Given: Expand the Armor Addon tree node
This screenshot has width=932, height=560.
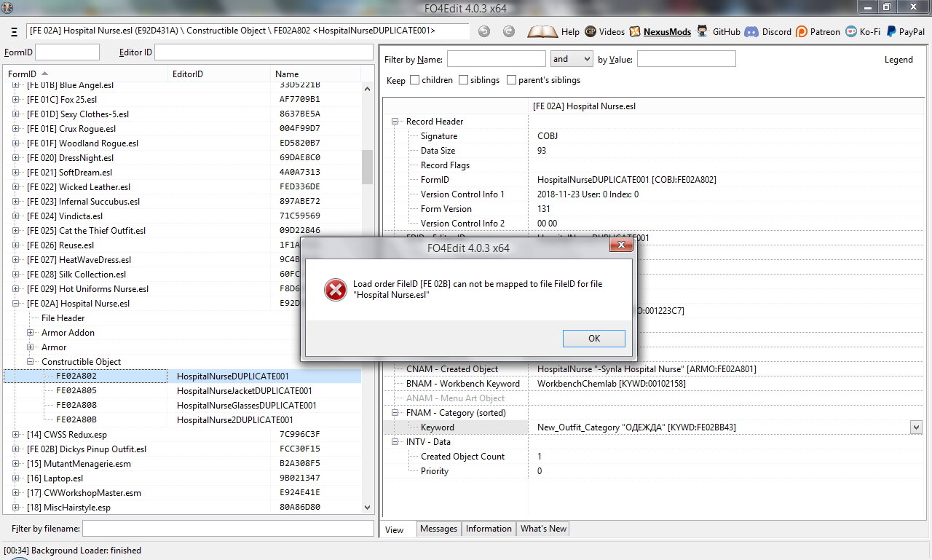Looking at the screenshot, I should click(31, 333).
